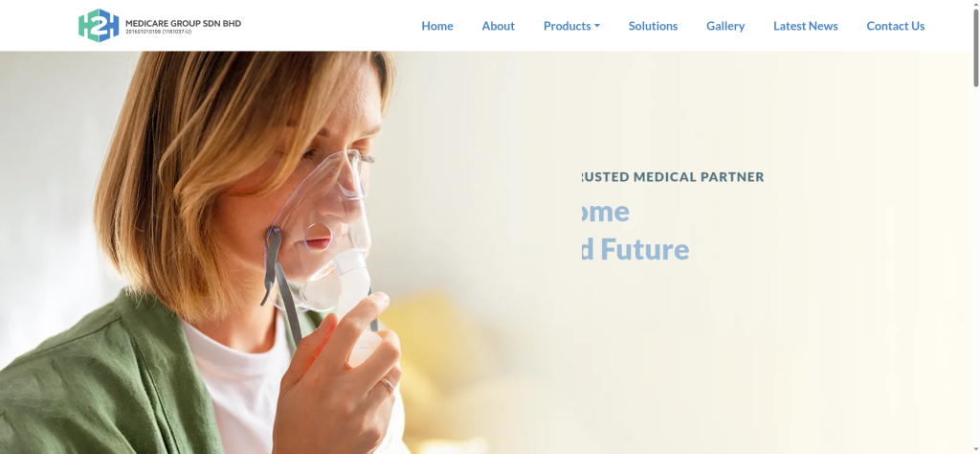Click the scrollbar up arrow

(976, 3)
